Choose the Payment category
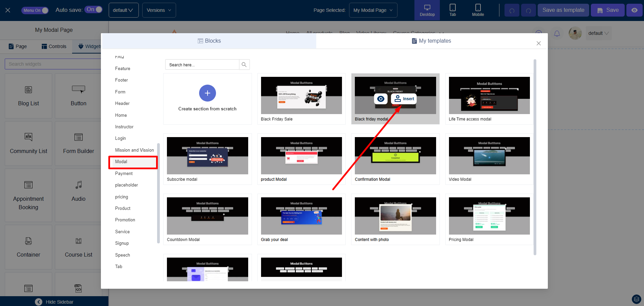644x306 pixels. tap(124, 173)
